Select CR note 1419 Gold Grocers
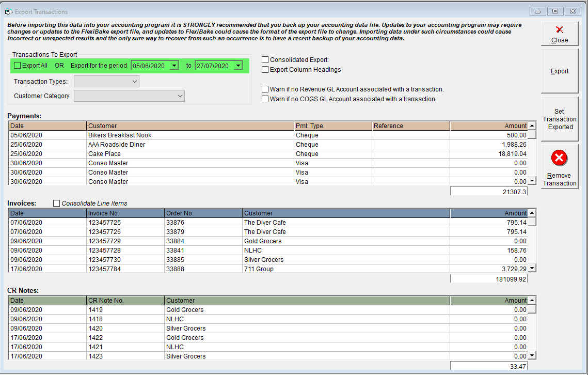The height and width of the screenshot is (375, 588). [x=268, y=310]
